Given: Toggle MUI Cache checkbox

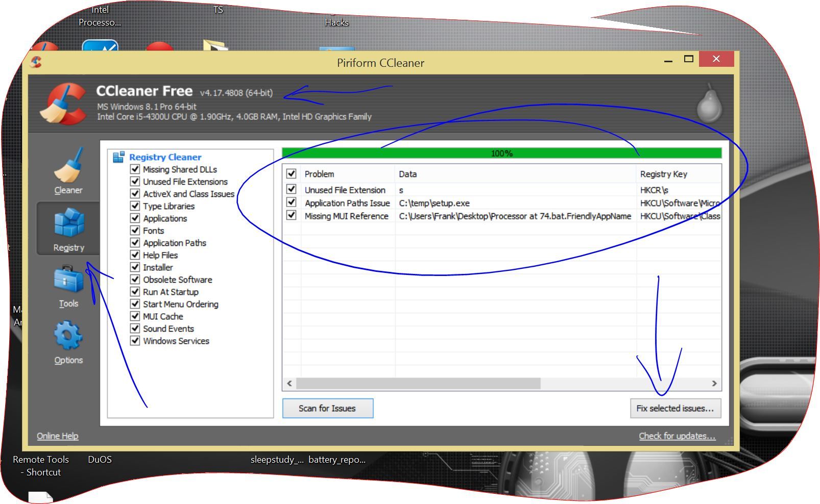Looking at the screenshot, I should tap(135, 316).
